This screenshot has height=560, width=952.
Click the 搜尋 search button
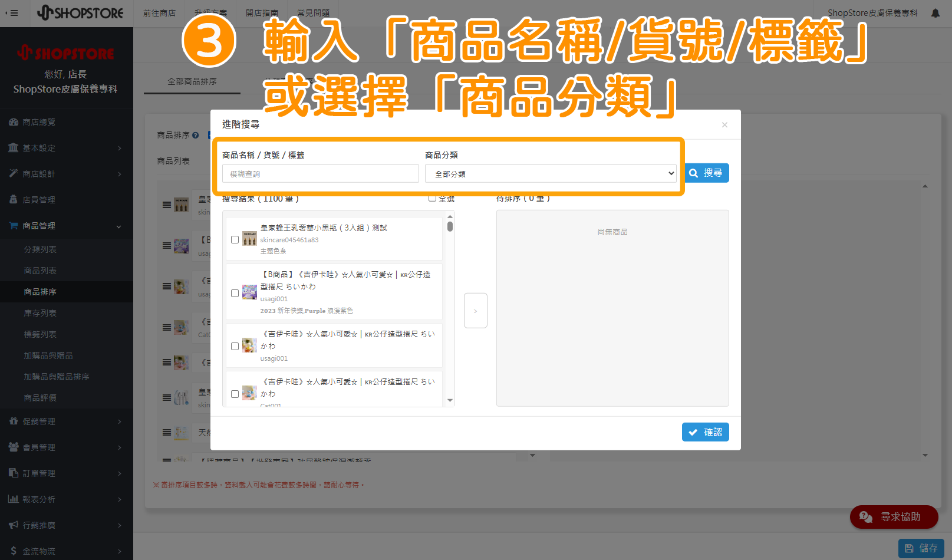pyautogui.click(x=707, y=173)
